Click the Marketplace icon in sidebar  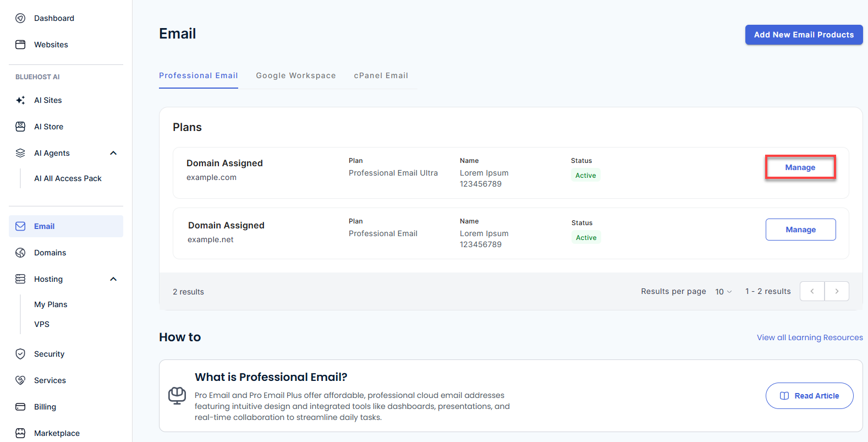[x=20, y=433]
